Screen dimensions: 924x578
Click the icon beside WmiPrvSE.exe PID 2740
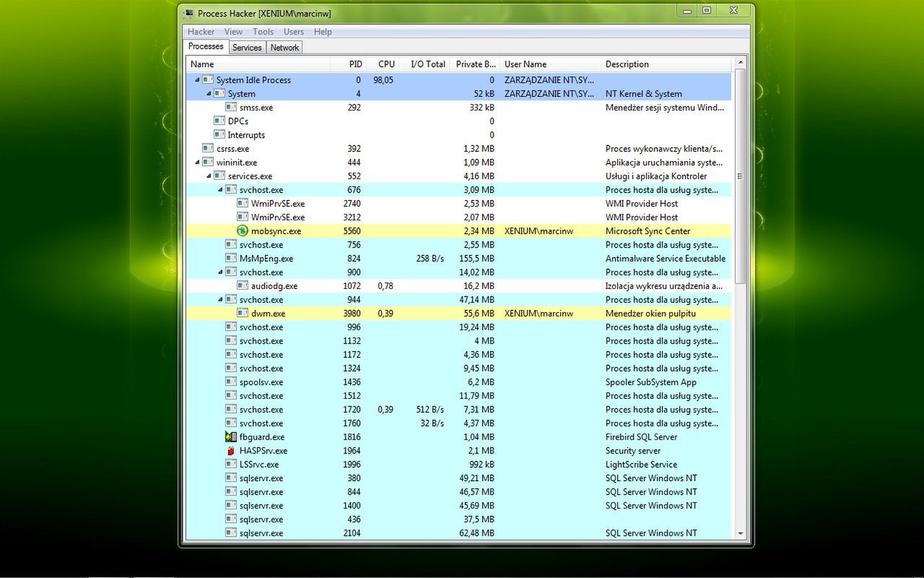243,203
